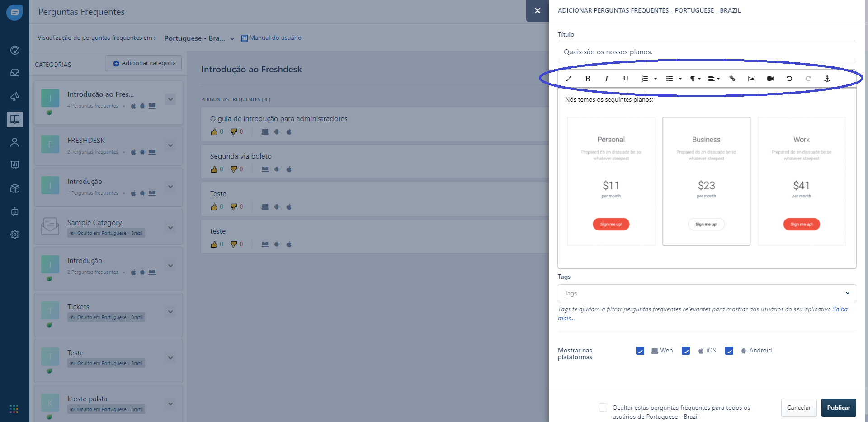Click thumbs down on capitalized Teste FAQ
868x422 pixels.
(234, 207)
